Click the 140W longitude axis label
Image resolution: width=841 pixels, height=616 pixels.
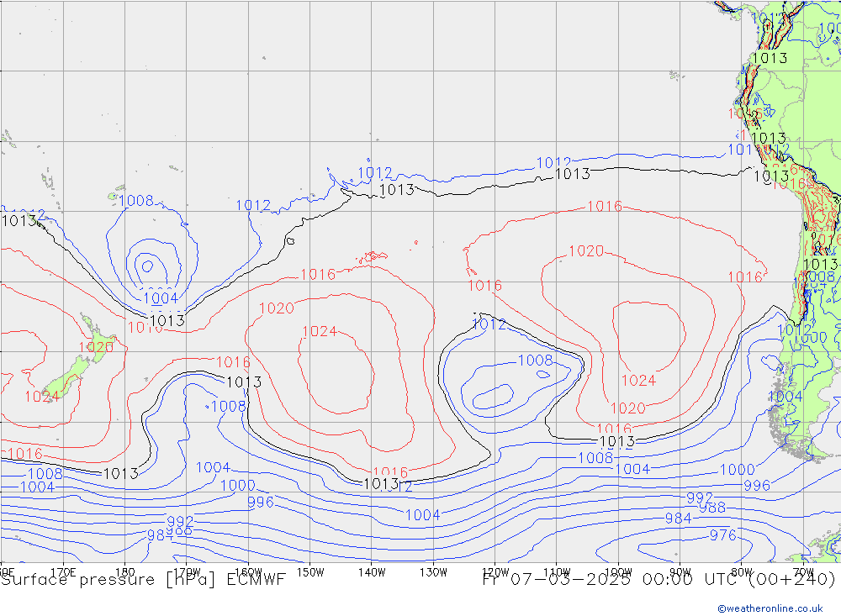point(371,571)
